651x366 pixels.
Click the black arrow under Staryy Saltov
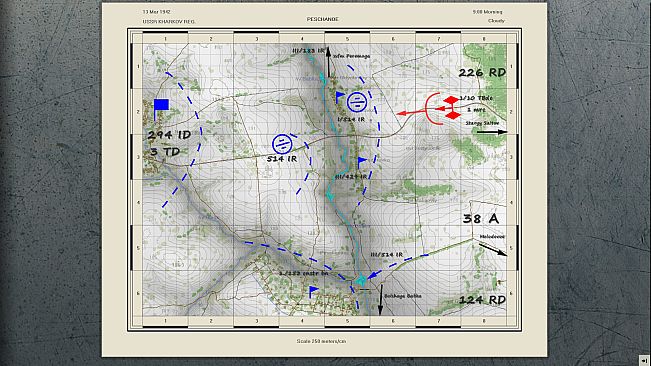pyautogui.click(x=492, y=132)
